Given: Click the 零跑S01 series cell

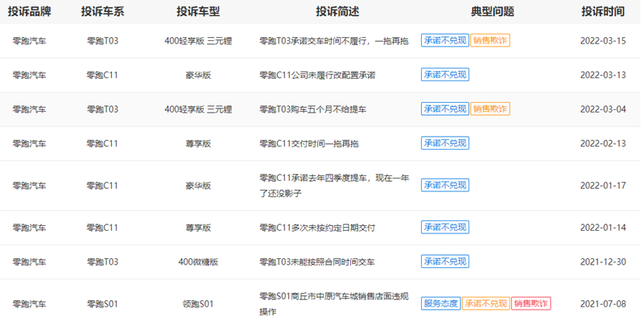Looking at the screenshot, I should click(x=102, y=304).
